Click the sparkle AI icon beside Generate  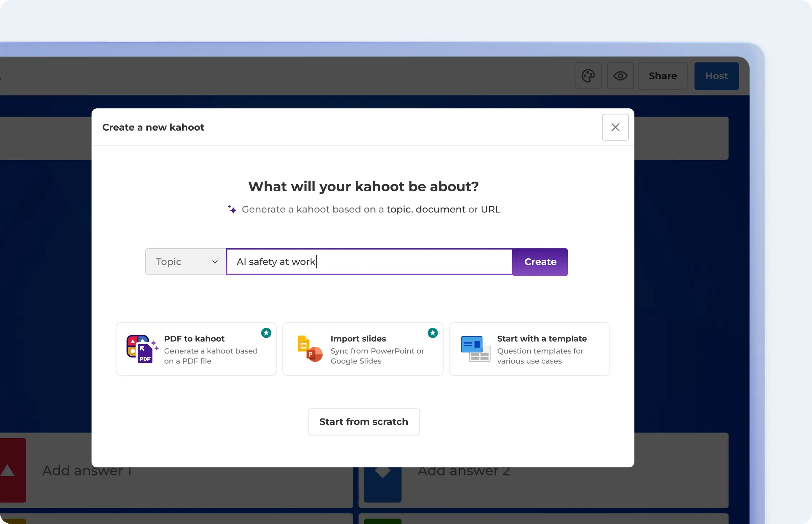click(x=232, y=209)
